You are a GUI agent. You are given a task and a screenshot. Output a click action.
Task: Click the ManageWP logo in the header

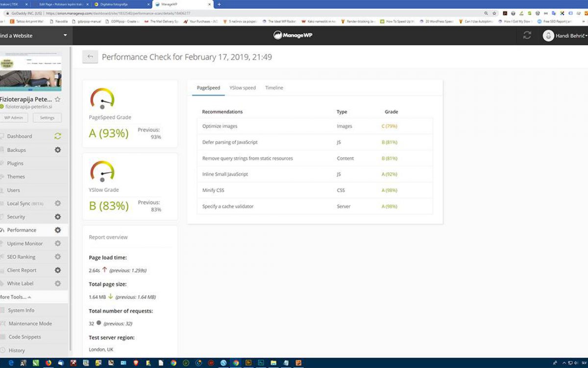(x=294, y=35)
